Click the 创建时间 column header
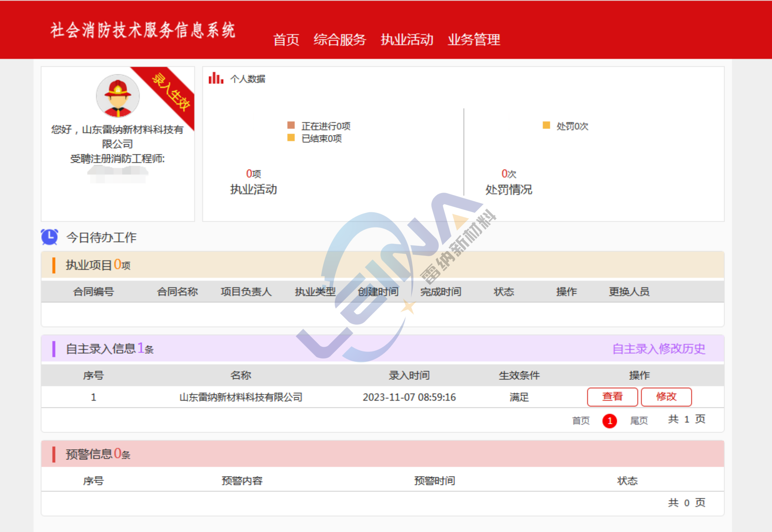 (378, 291)
